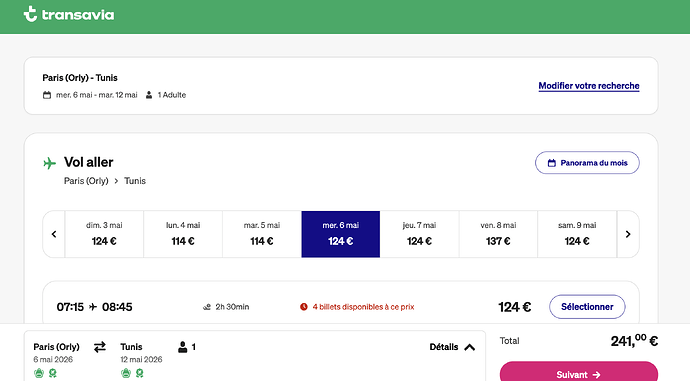The image size is (690, 381).
Task: Open Modifier votre recherche link
Action: 589,86
